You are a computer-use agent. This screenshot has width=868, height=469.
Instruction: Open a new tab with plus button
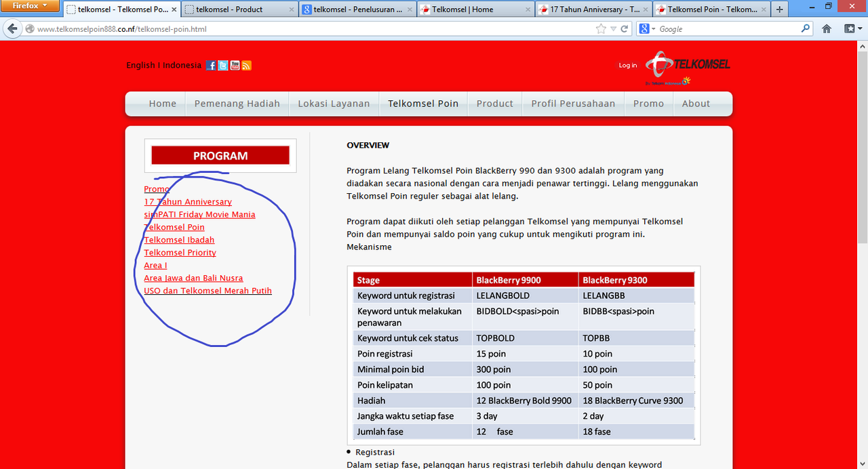(779, 9)
